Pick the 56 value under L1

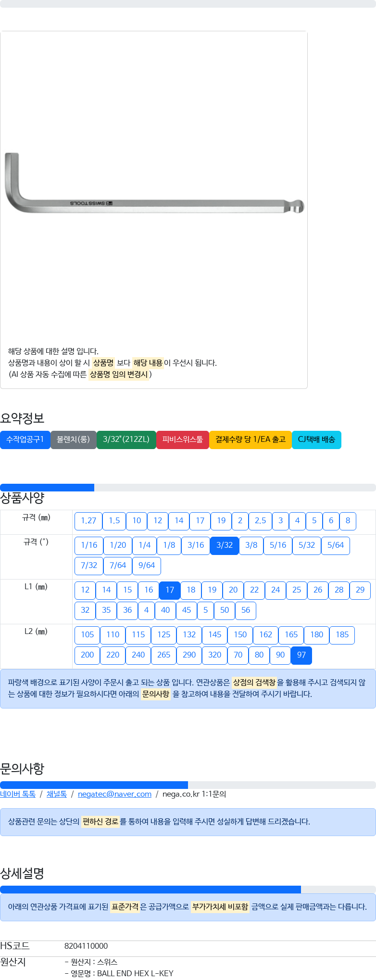pos(246,610)
